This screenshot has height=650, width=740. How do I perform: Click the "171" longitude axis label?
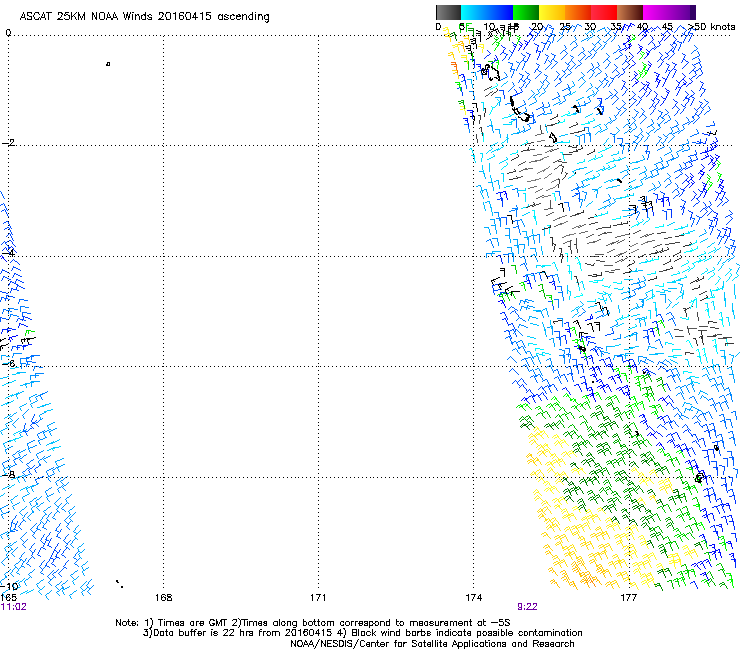pos(318,598)
